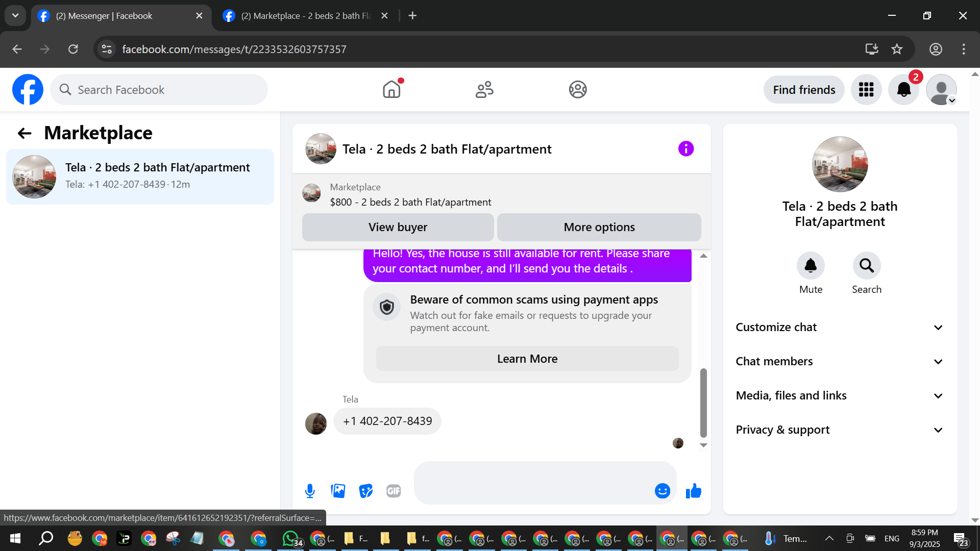980x551 pixels.
Task: Open the Chrome three-dot menu
Action: pos(964,49)
